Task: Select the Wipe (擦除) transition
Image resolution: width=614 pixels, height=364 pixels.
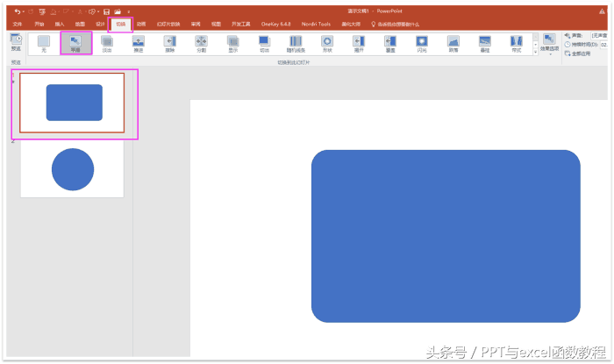Action: point(169,44)
